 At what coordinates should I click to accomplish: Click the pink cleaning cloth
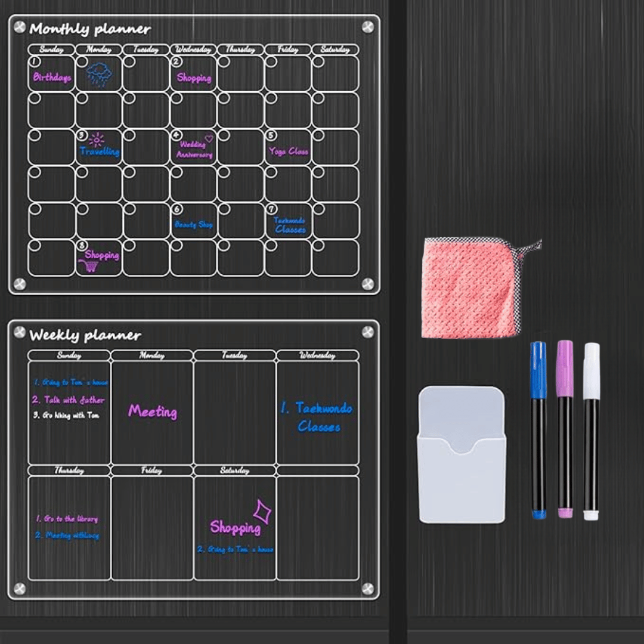point(472,288)
